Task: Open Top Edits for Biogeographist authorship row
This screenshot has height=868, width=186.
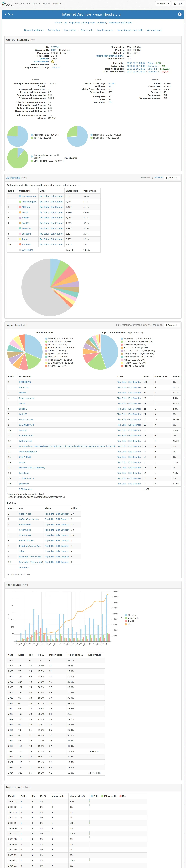Action: [x=44, y=202]
